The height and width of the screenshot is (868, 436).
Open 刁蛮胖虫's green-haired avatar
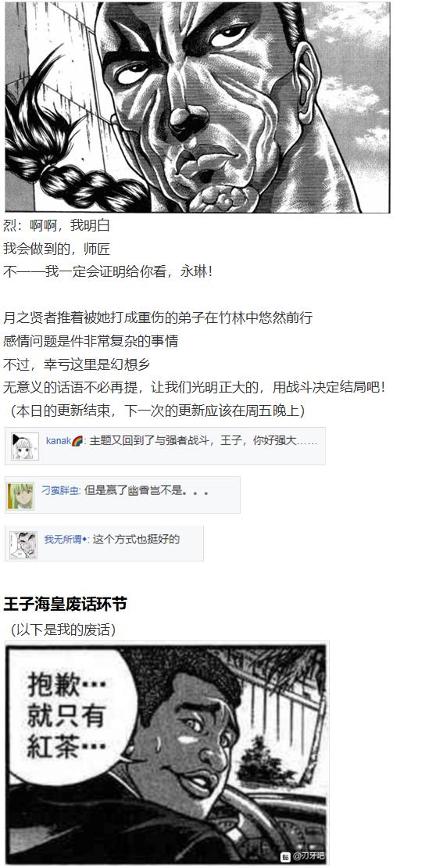[21, 496]
